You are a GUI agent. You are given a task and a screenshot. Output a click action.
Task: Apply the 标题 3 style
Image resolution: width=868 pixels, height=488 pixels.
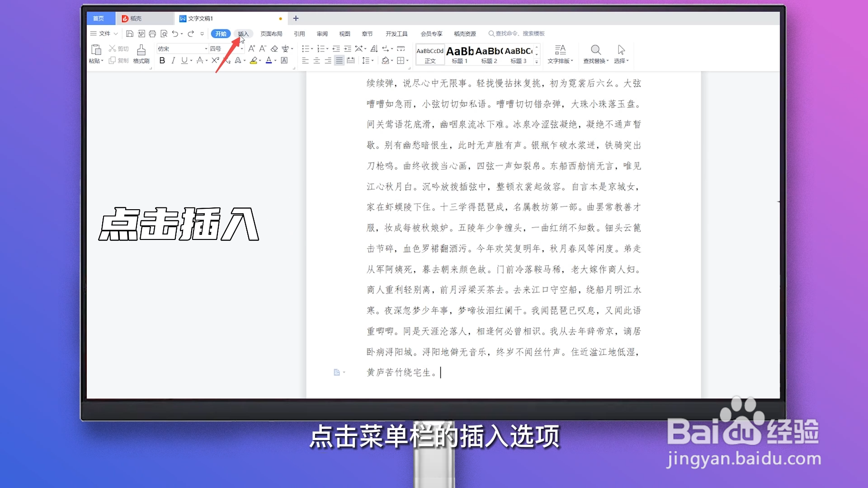coord(519,55)
